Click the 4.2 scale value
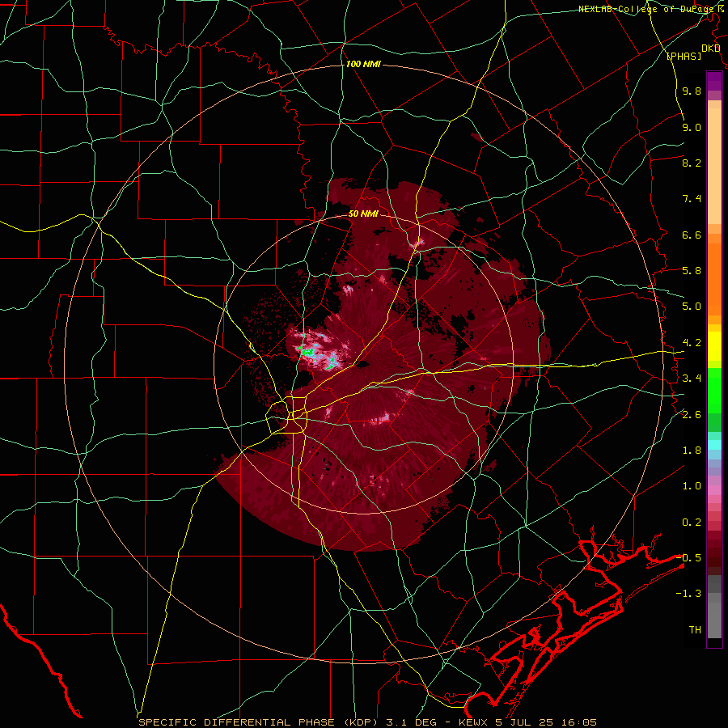 tap(692, 343)
